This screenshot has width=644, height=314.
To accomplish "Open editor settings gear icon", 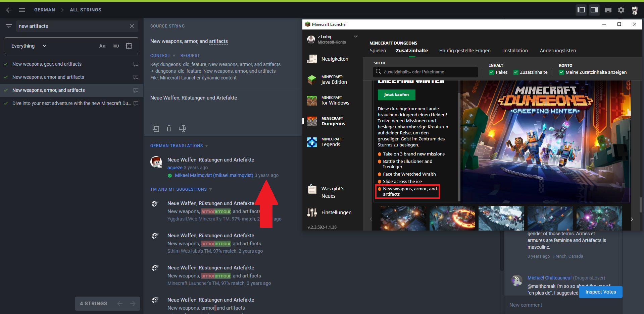I will [621, 10].
